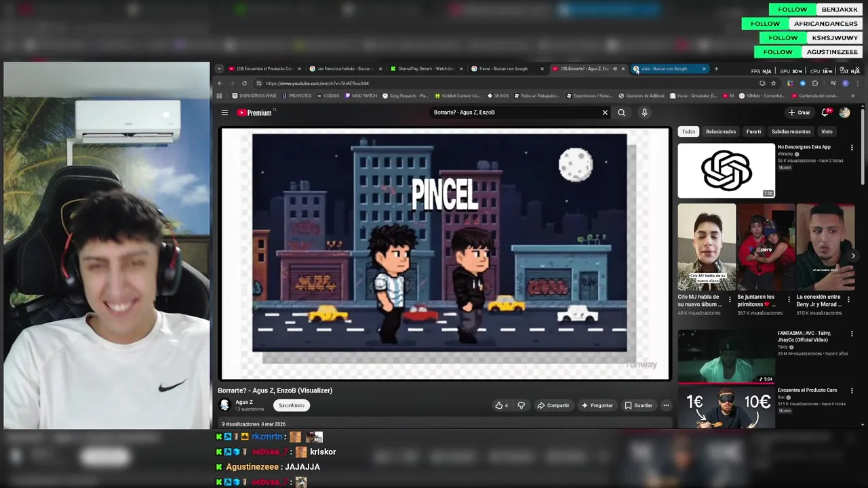Open Song Requests bookmark
The image size is (868, 488).
click(x=406, y=96)
